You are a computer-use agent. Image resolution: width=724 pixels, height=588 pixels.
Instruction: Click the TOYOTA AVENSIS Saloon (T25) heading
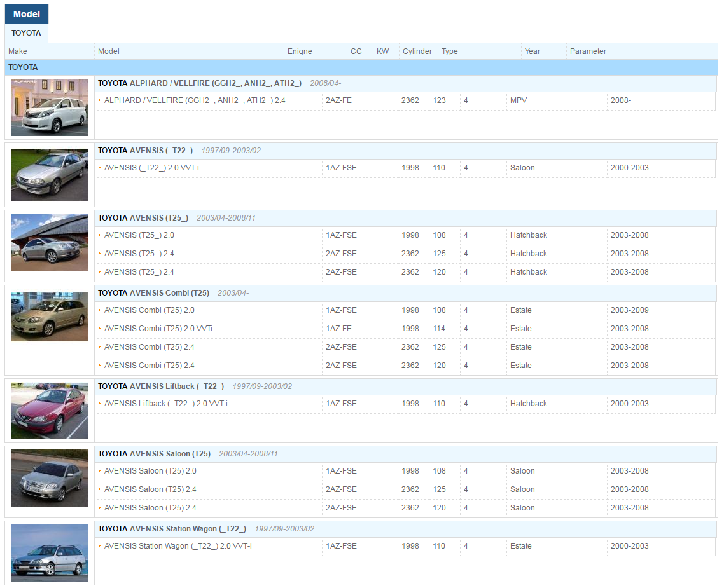pyautogui.click(x=154, y=454)
